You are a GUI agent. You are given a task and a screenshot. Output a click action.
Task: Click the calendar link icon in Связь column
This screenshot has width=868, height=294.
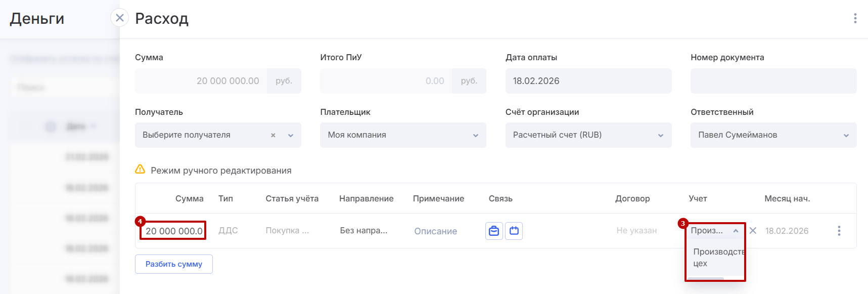point(514,231)
